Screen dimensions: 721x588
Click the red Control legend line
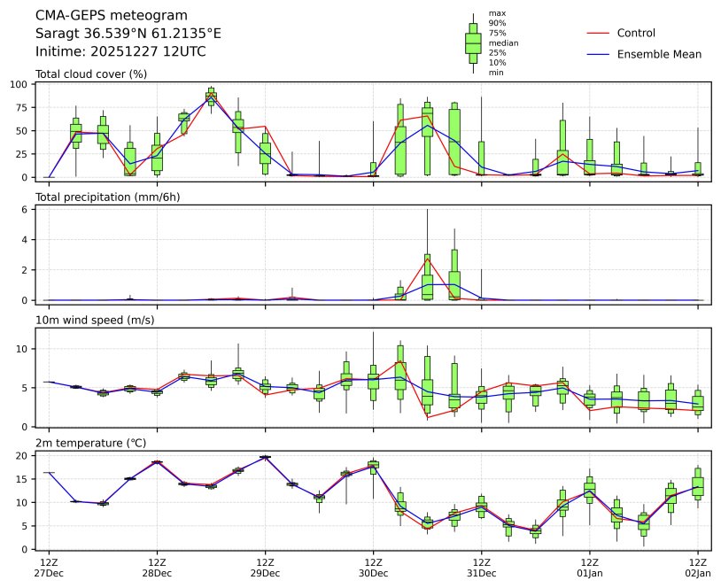599,33
